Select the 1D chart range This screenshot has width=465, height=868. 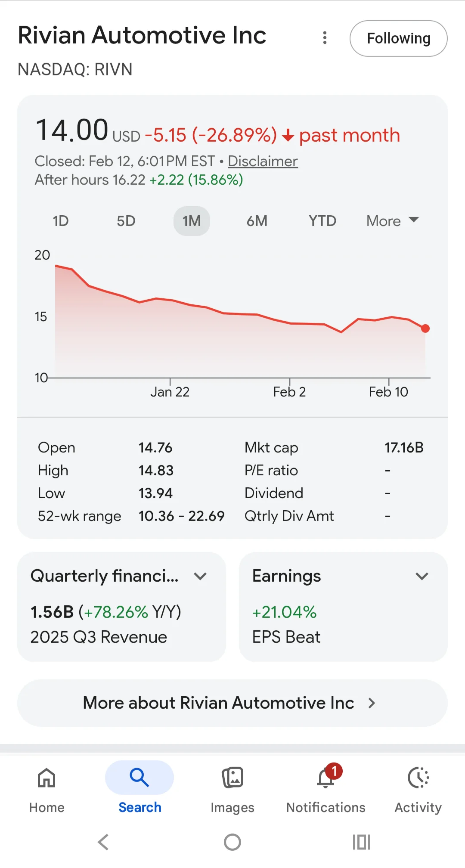[x=61, y=221]
